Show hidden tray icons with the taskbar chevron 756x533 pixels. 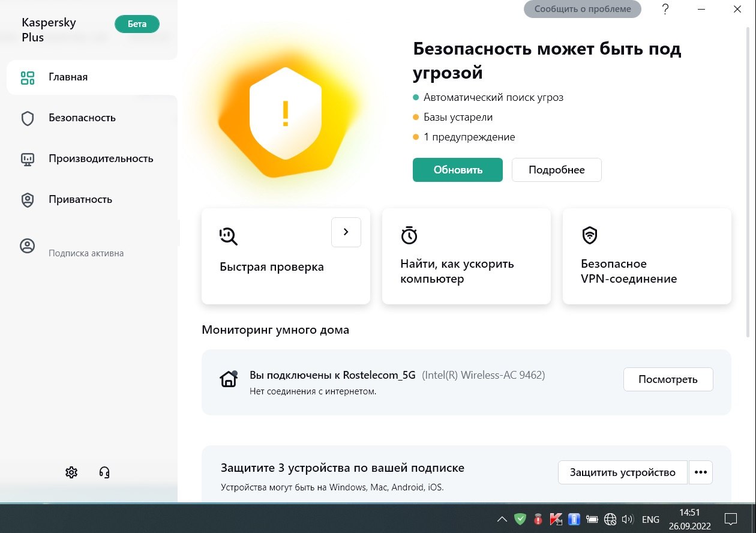pos(502,519)
